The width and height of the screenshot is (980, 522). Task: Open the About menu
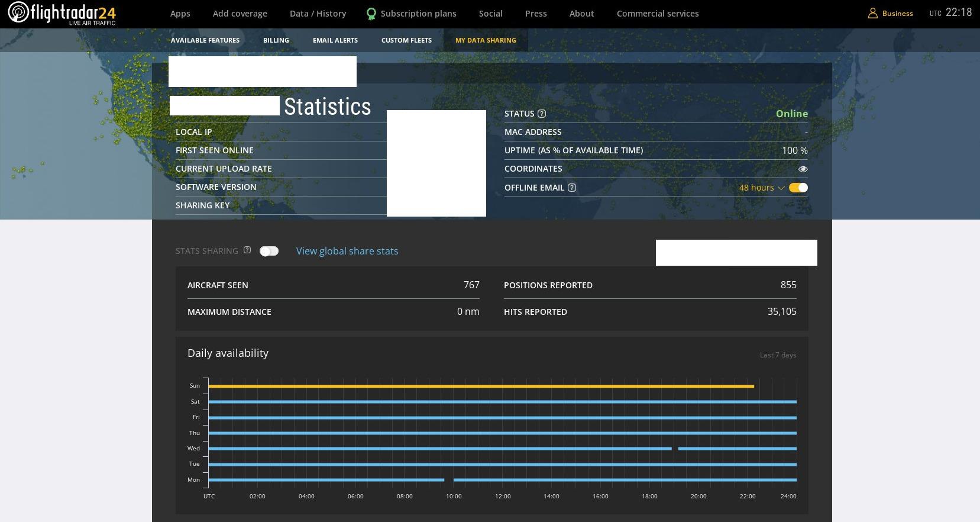coord(582,14)
